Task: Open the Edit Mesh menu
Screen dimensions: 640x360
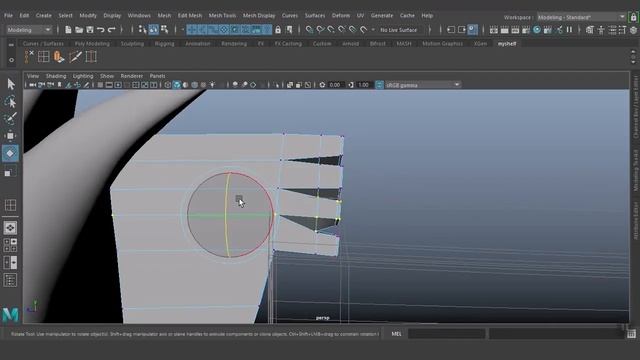Action: (x=190, y=16)
